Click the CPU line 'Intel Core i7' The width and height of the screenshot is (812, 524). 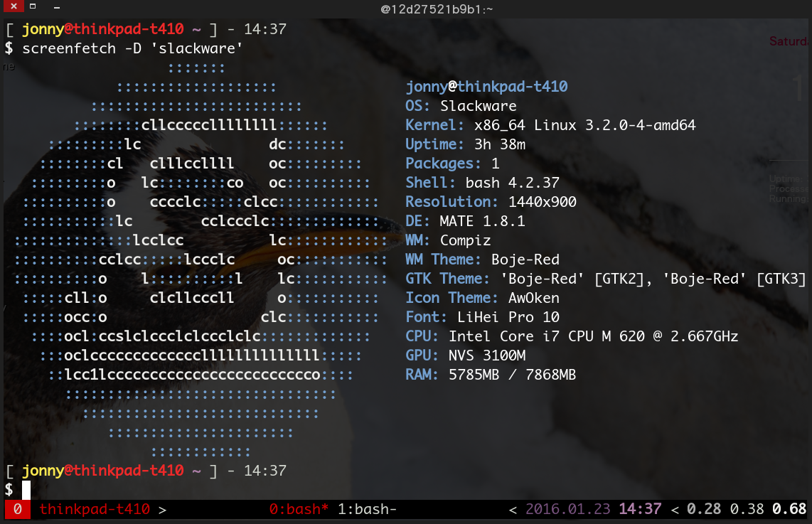[x=572, y=336]
